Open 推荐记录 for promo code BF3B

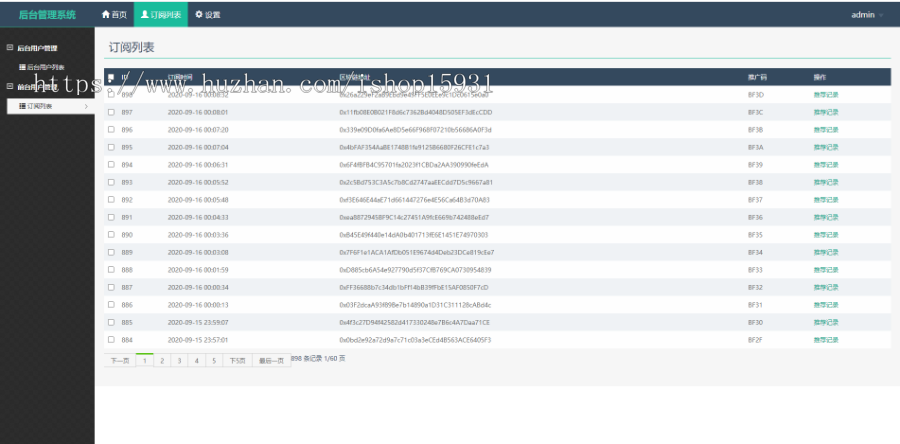(x=826, y=130)
